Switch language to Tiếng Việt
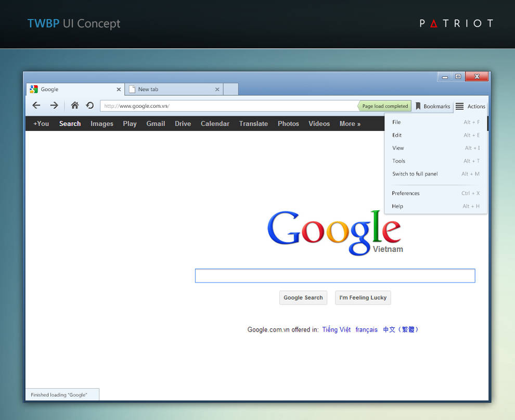 tap(337, 329)
